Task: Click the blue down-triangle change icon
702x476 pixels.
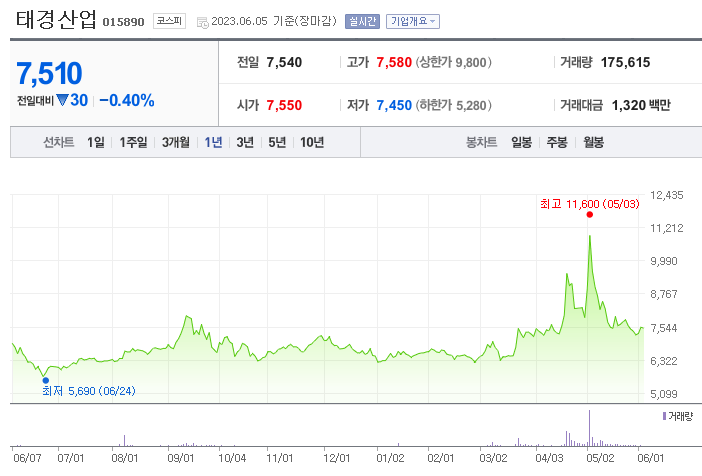Action: pos(62,100)
